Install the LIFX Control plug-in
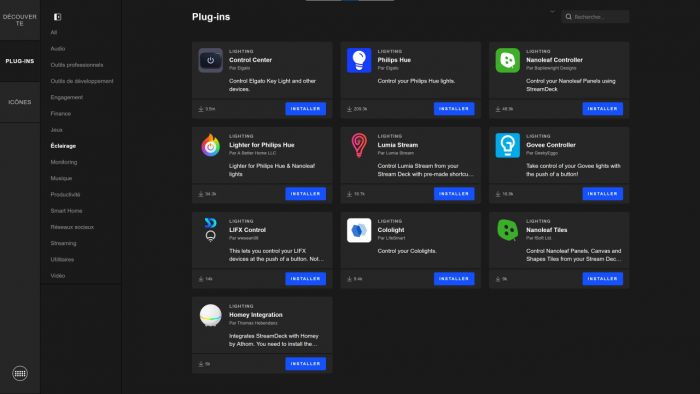 tap(305, 278)
